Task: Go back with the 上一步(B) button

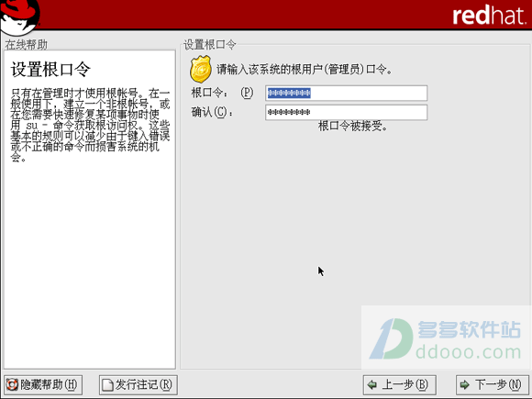Action: pos(399,384)
